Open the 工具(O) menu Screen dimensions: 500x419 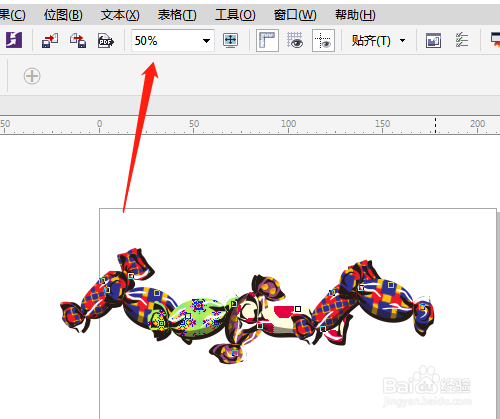click(235, 15)
